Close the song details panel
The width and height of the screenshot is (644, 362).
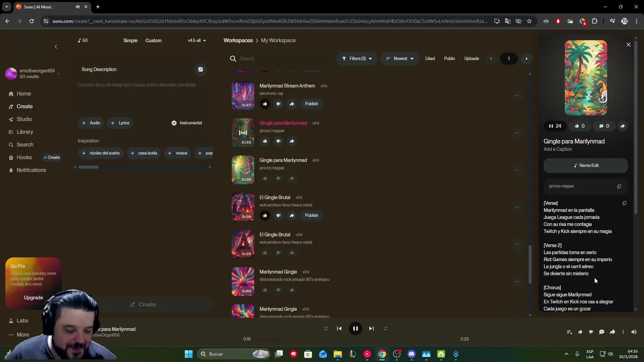tap(628, 45)
